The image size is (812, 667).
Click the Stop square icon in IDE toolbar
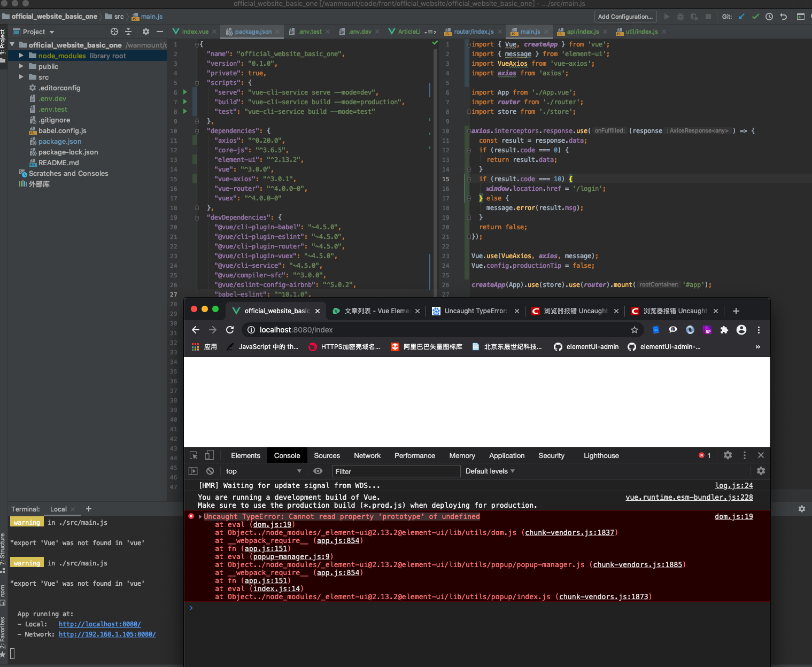708,17
